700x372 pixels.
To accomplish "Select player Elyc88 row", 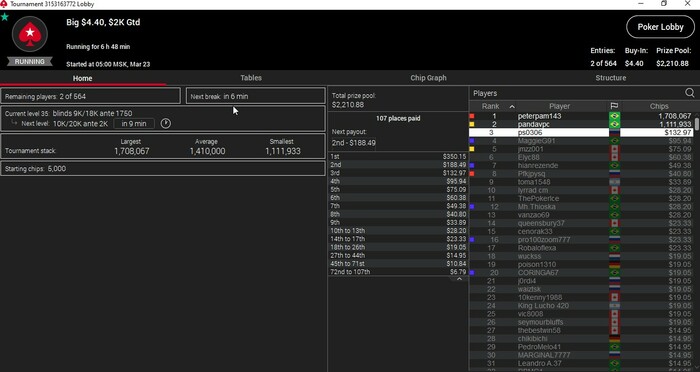I will (581, 157).
